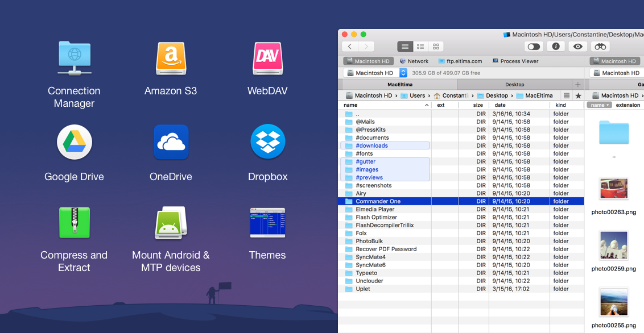Select the Uplet folder
644x333 pixels.
click(461, 289)
